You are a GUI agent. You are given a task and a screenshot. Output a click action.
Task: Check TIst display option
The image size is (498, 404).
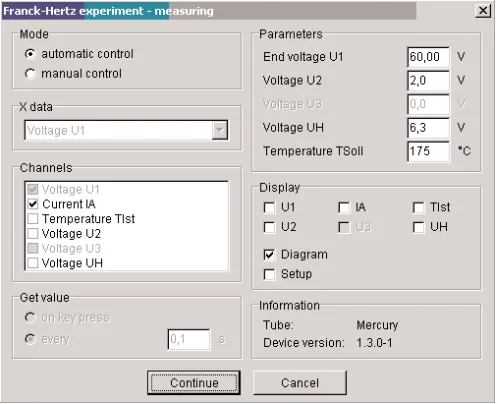coord(418,207)
